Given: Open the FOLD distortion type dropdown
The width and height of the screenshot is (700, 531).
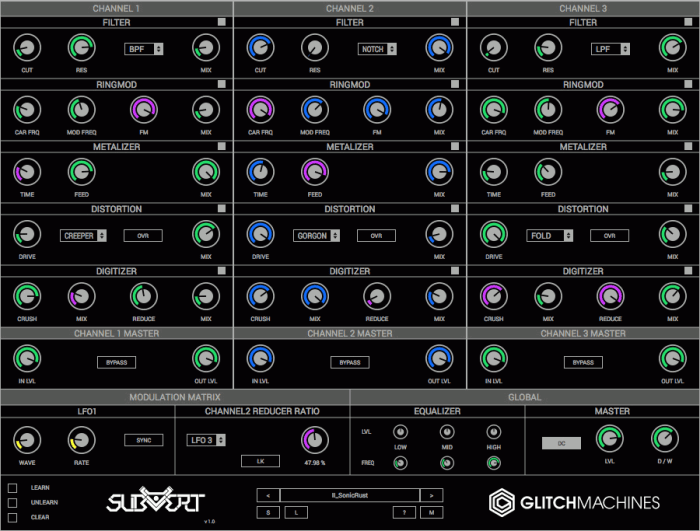Looking at the screenshot, I should coord(550,236).
